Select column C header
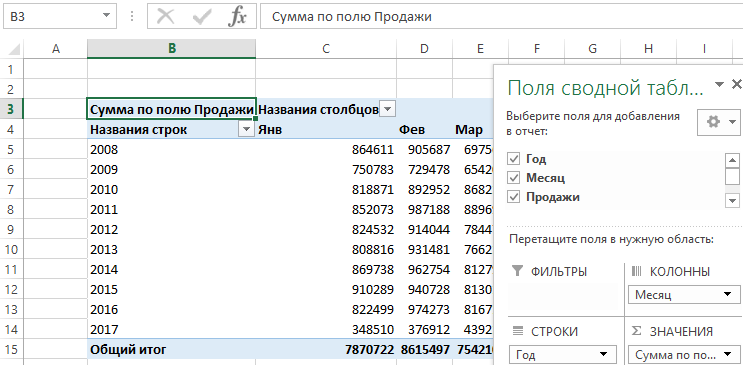This screenshot has height=365, width=743. (x=326, y=48)
